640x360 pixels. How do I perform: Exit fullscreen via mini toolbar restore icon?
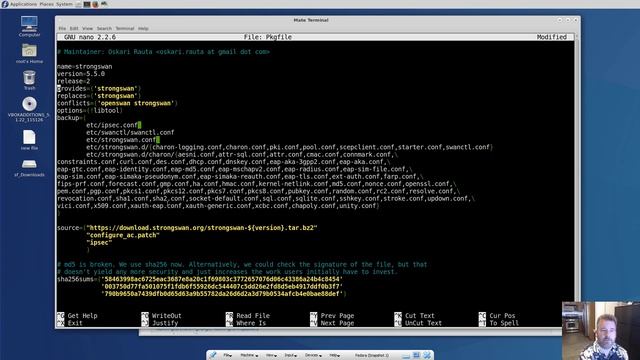tap(416, 356)
